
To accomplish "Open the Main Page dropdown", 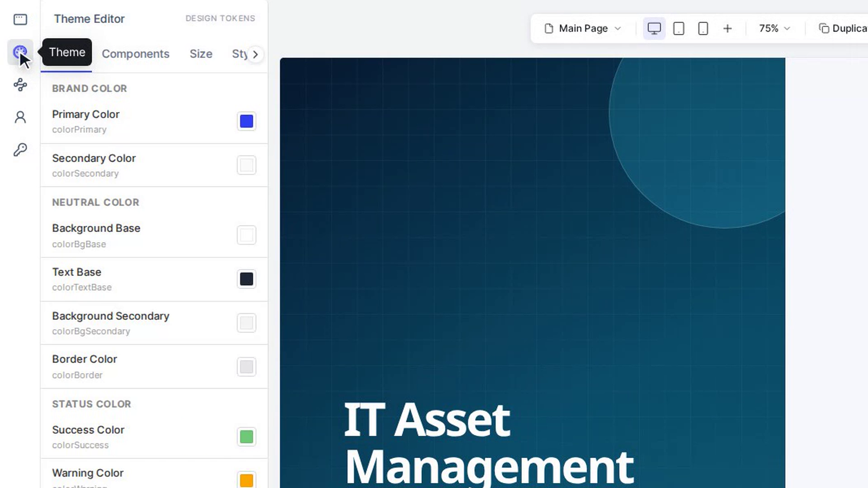I will coord(583,28).
